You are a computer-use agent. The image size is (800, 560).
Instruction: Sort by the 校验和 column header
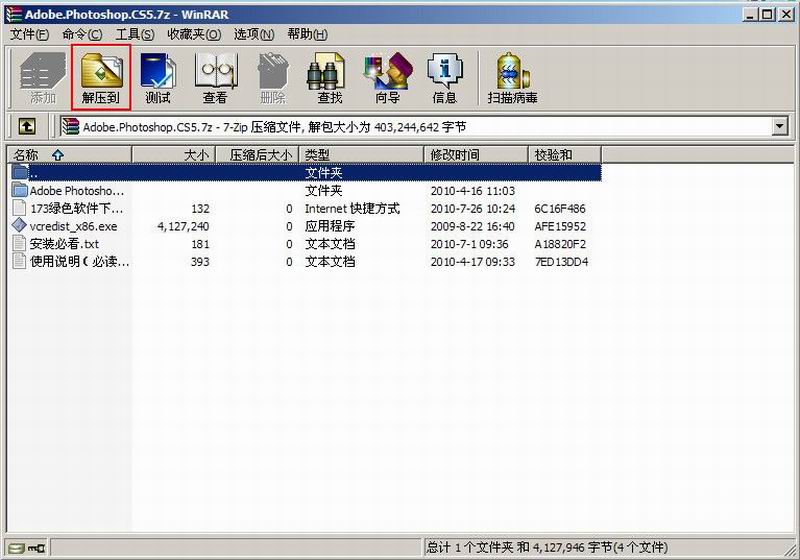click(x=565, y=155)
